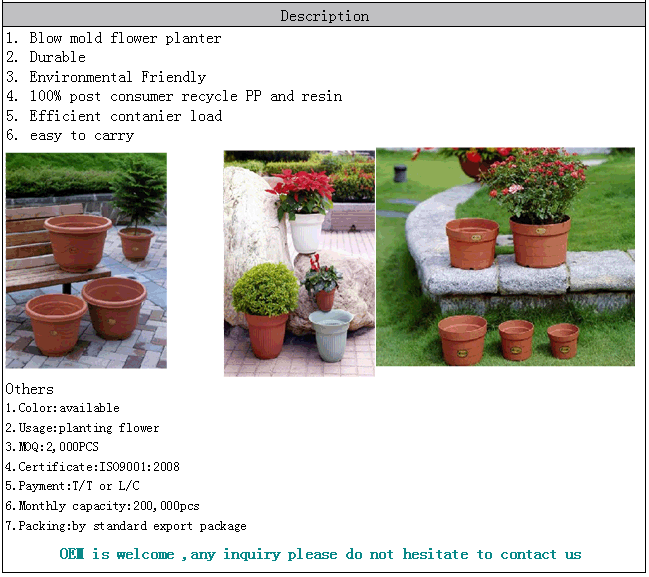Open the bench planters photo
Viewport: 649px width, 577px height.
[x=86, y=260]
